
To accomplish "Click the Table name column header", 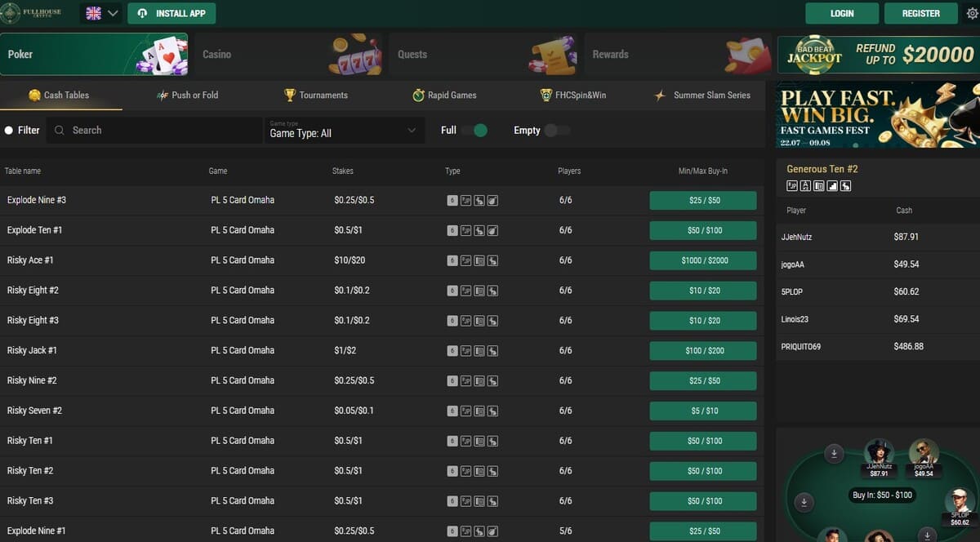I will click(23, 171).
